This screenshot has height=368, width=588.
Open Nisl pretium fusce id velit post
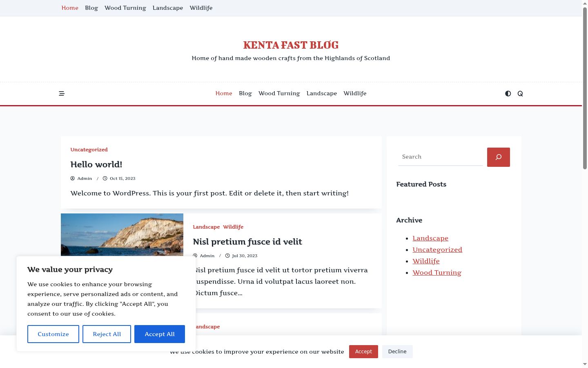click(x=247, y=242)
